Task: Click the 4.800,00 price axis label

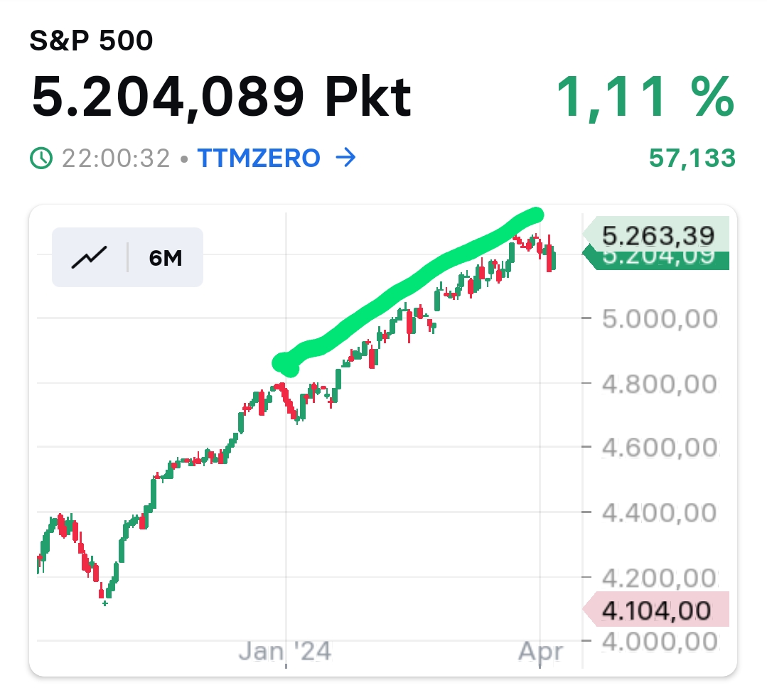Action: coord(660,384)
